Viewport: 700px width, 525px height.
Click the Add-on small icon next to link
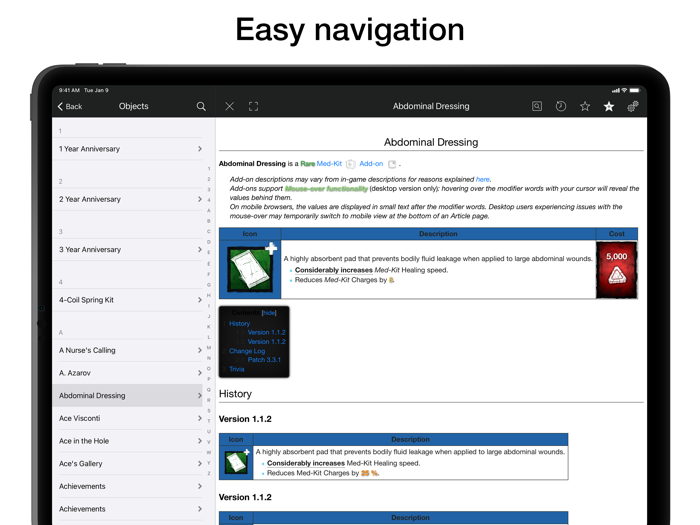tap(392, 164)
